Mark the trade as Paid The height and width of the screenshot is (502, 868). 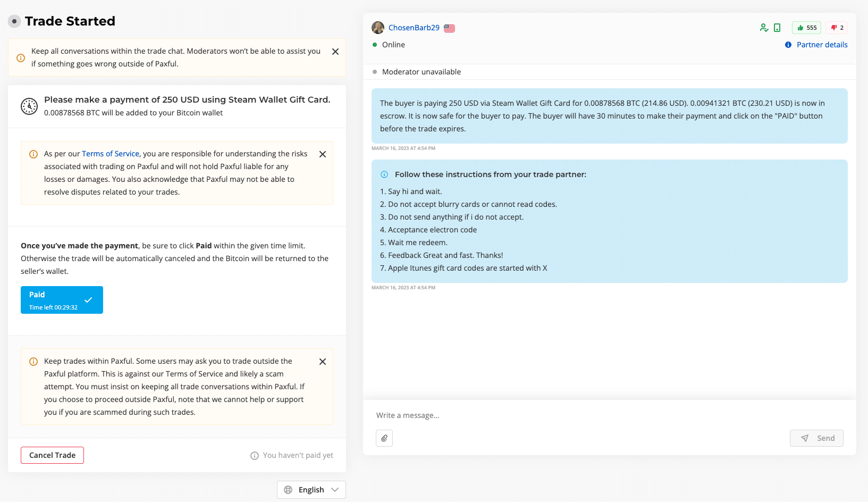point(62,300)
